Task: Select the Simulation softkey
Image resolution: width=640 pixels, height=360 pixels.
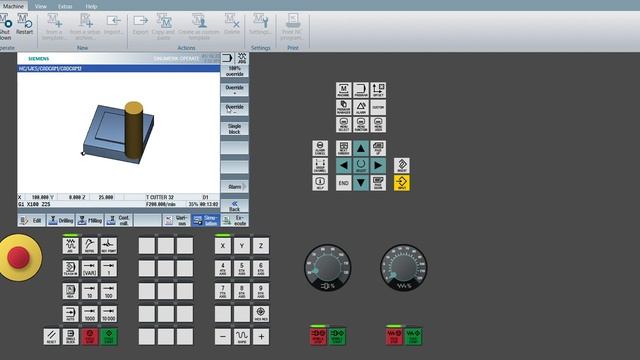Action: tap(205, 220)
